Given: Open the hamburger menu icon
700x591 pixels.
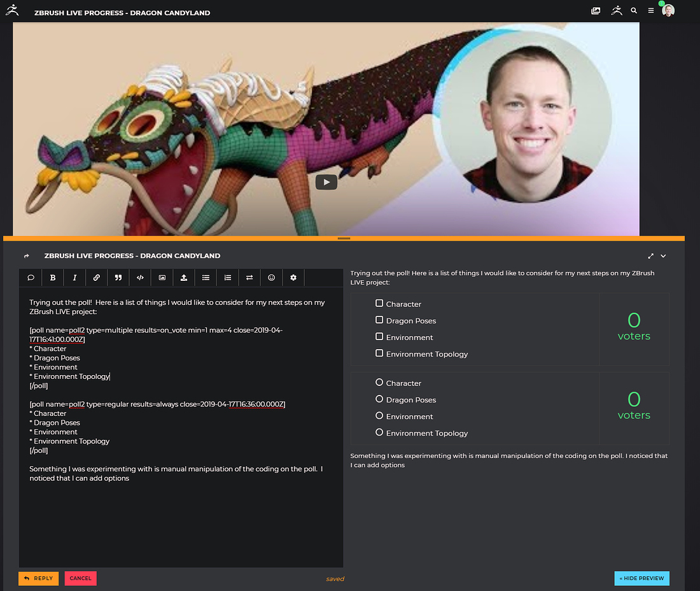Looking at the screenshot, I should point(651,11).
